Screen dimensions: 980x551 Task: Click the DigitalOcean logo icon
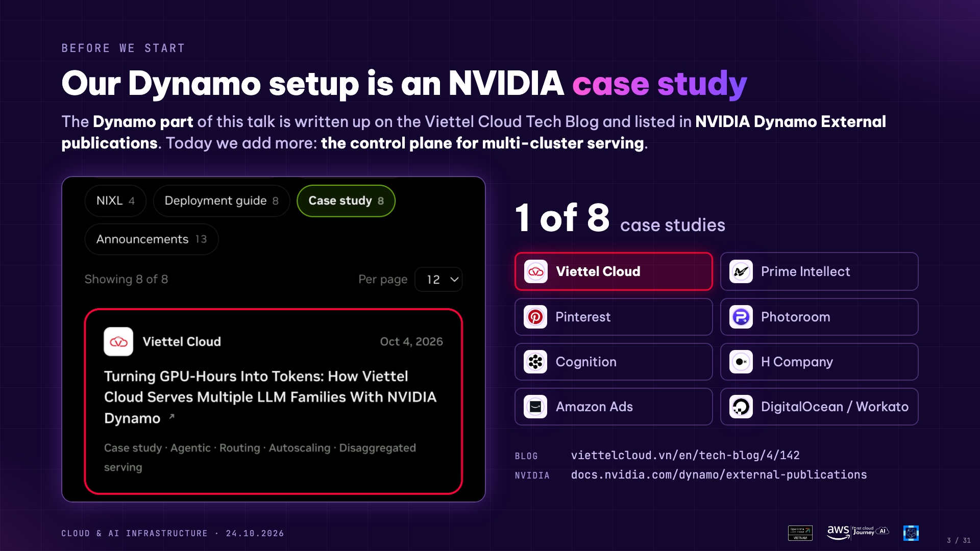point(741,407)
